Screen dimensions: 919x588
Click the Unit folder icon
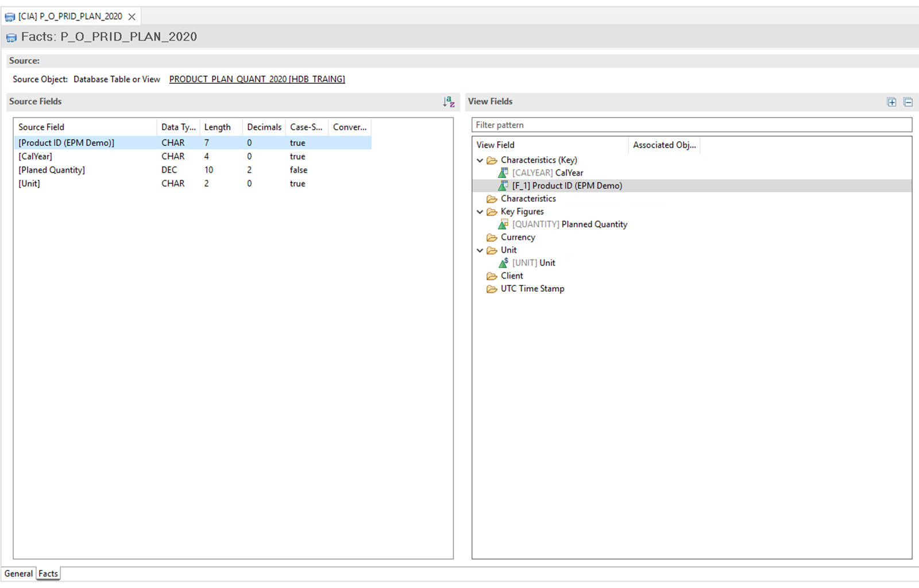tap(492, 250)
